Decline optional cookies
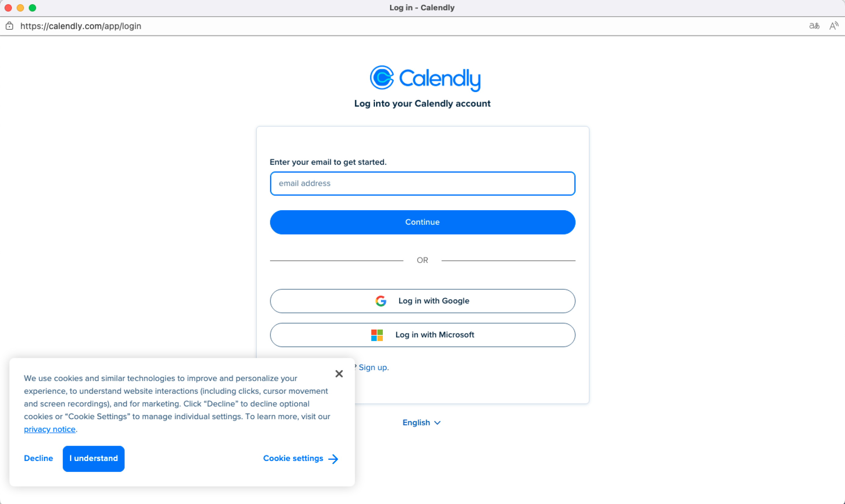 [x=38, y=459]
